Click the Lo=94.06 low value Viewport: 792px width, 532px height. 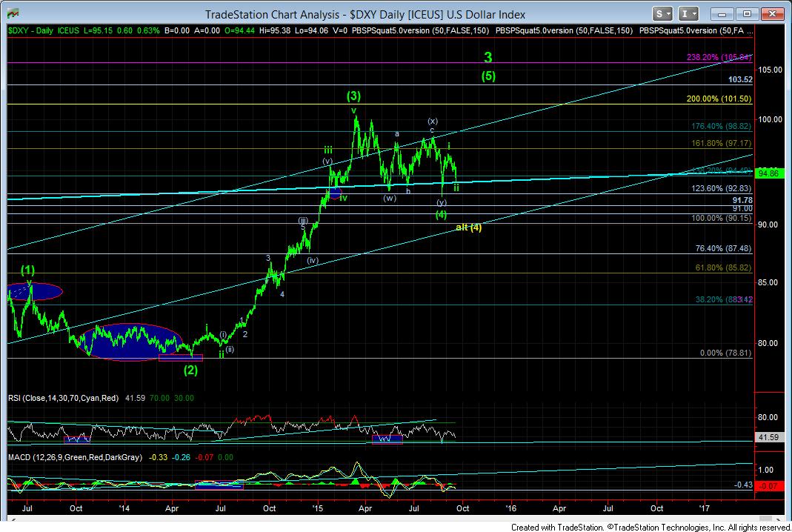click(x=311, y=31)
